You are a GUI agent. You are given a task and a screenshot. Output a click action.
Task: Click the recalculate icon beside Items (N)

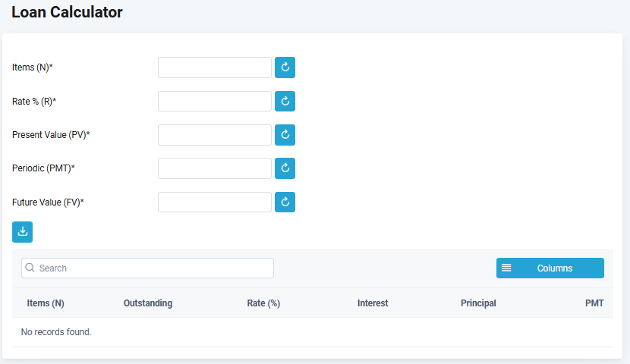285,67
